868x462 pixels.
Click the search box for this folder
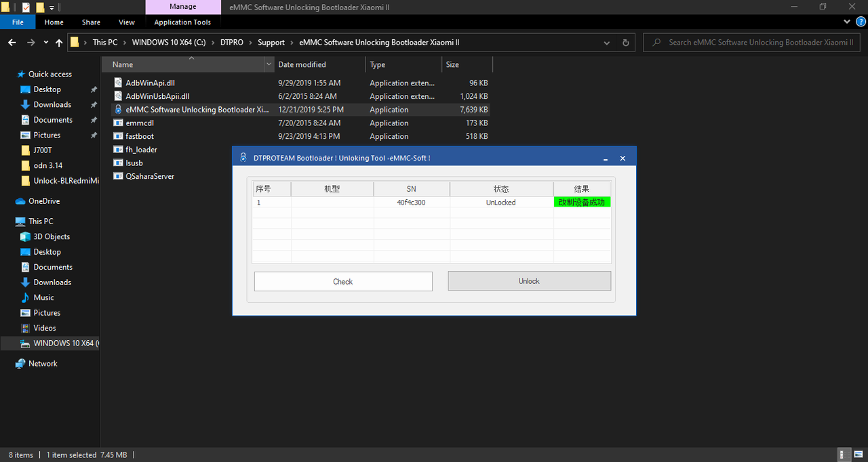tap(753, 42)
